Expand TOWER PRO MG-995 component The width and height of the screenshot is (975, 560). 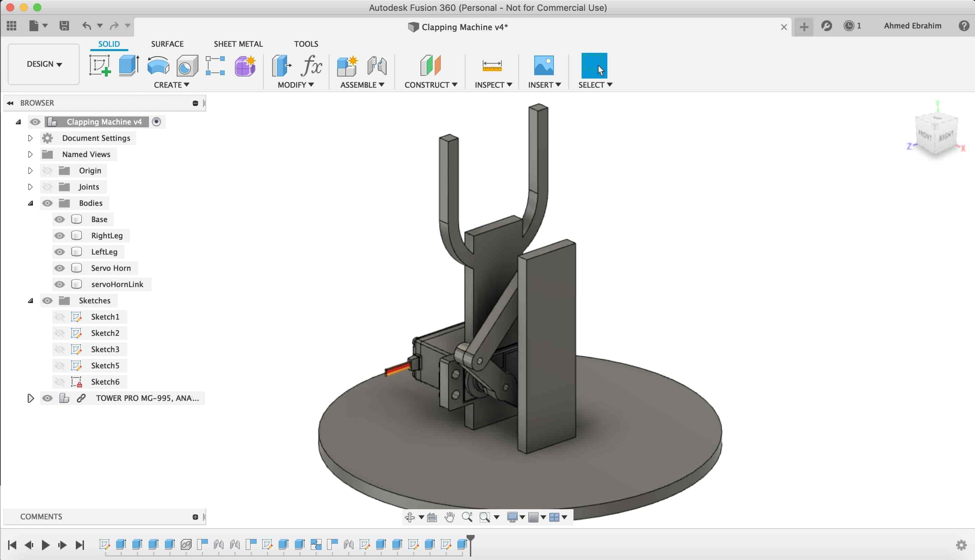coord(30,398)
